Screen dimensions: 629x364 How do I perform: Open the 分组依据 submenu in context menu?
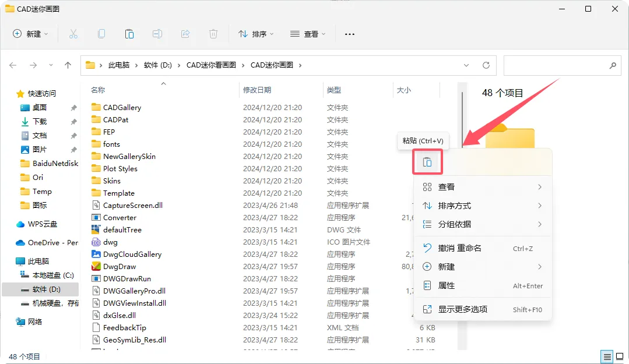pyautogui.click(x=483, y=224)
